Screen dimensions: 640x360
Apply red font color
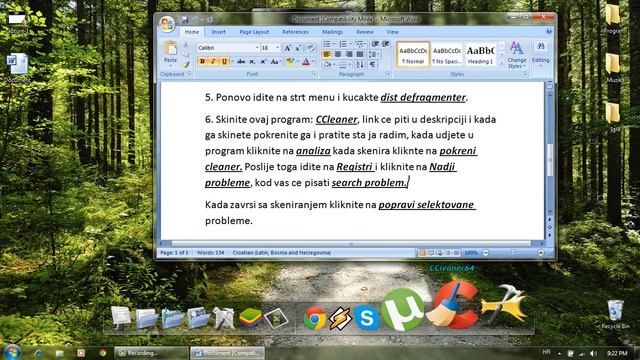point(306,62)
